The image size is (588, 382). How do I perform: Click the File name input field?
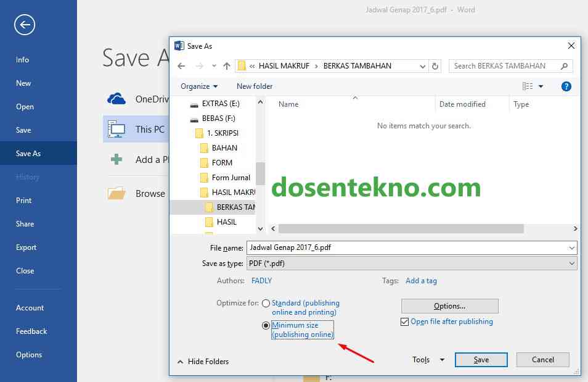pyautogui.click(x=407, y=248)
